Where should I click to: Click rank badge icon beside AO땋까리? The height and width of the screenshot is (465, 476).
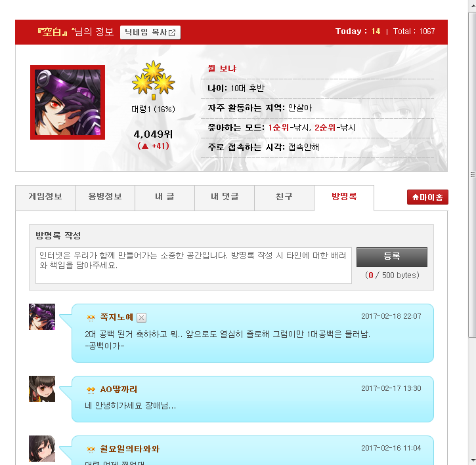click(x=91, y=390)
